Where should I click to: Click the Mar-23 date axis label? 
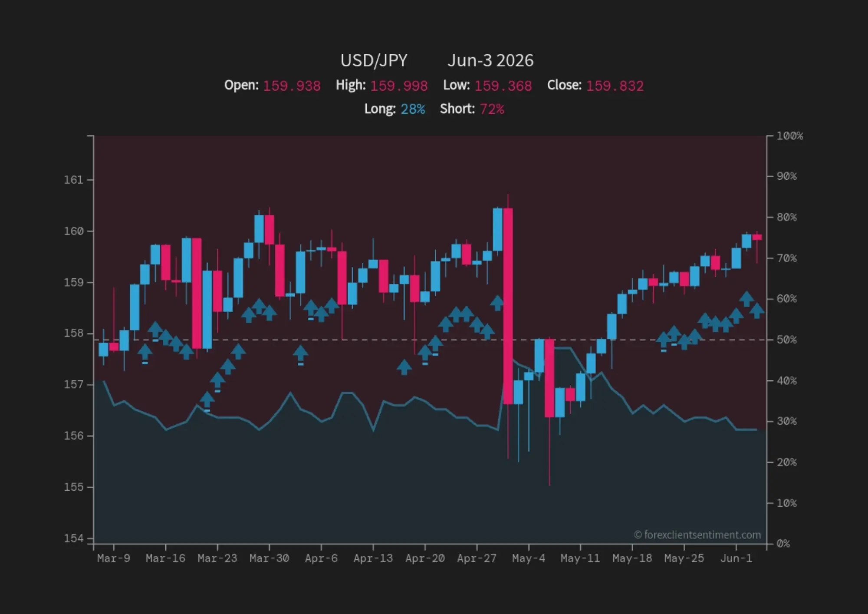click(217, 558)
